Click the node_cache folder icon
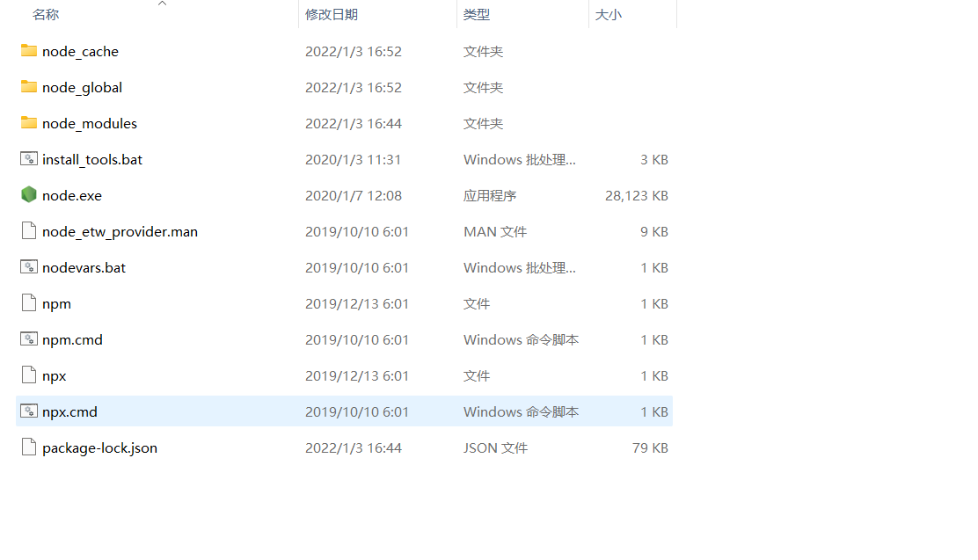 [29, 50]
